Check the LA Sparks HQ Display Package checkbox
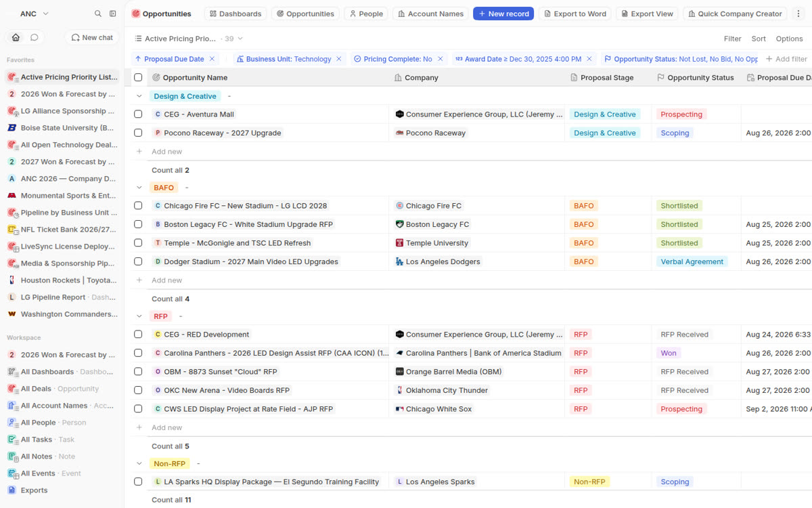Image resolution: width=812 pixels, height=508 pixels. coord(138,482)
